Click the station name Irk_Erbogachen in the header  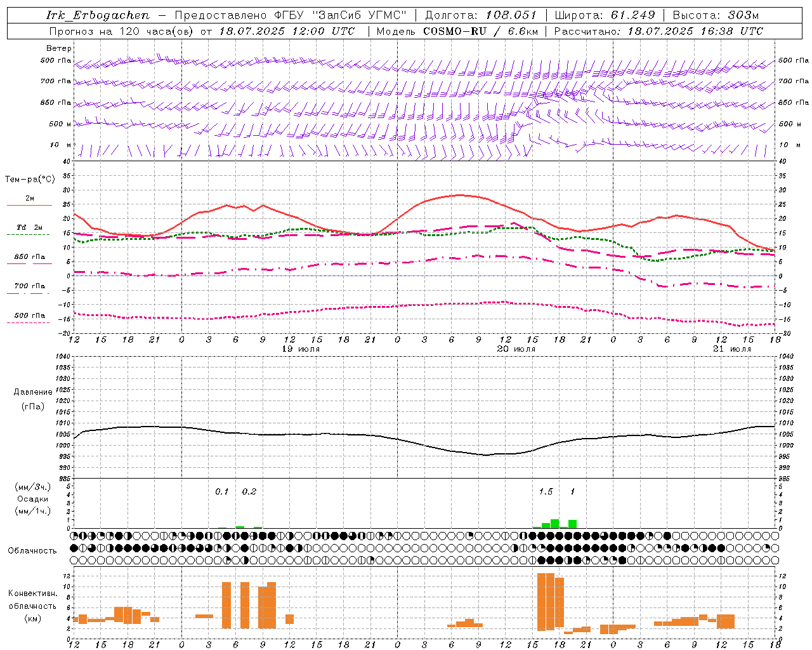click(x=98, y=15)
